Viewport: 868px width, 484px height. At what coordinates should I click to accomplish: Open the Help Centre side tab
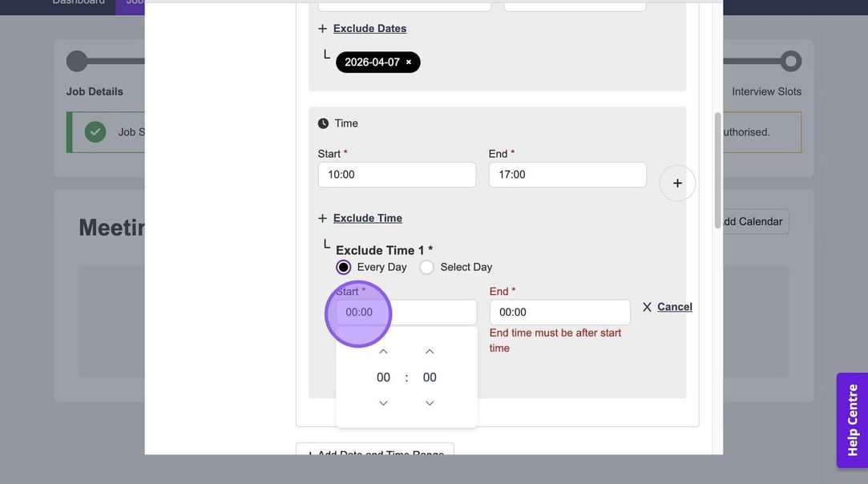[852, 420]
